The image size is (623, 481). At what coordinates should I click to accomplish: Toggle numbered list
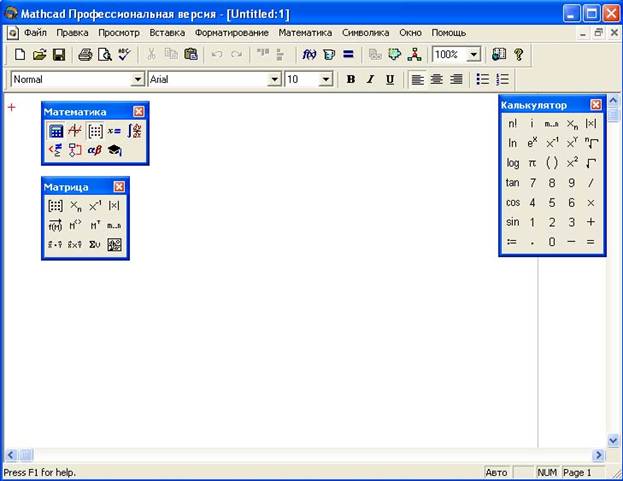click(503, 79)
